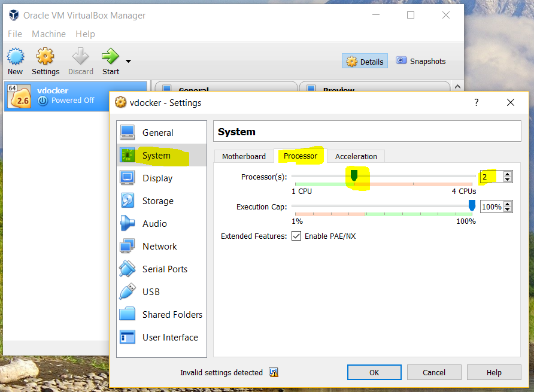This screenshot has width=534, height=392.
Task: Switch to Snapshots view
Action: (421, 61)
